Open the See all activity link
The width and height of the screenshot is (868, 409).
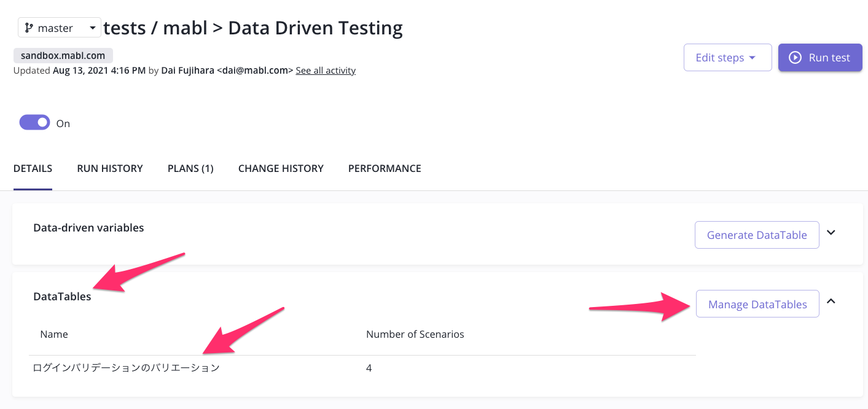[x=326, y=71]
